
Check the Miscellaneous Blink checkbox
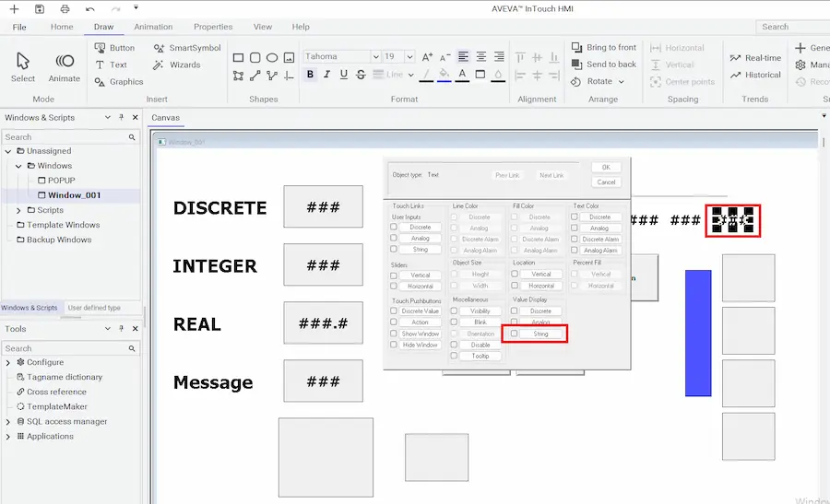[x=454, y=322]
